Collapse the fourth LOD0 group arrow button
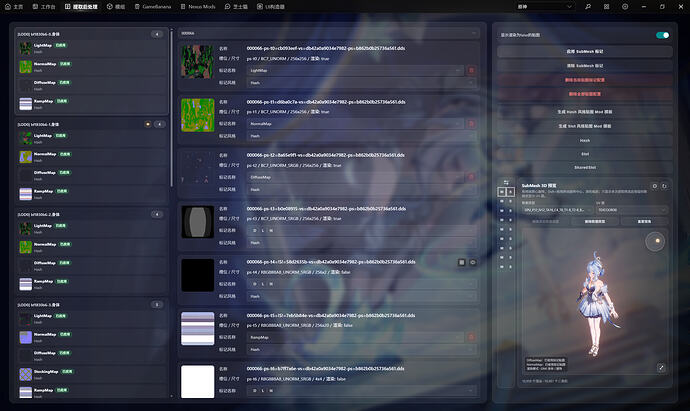Screen dimensions: 690x411 pos(157,305)
